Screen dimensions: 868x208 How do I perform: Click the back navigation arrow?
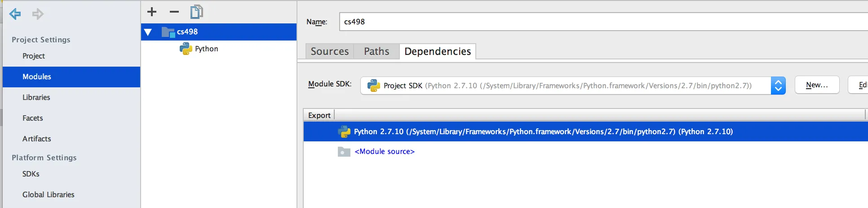tap(15, 14)
